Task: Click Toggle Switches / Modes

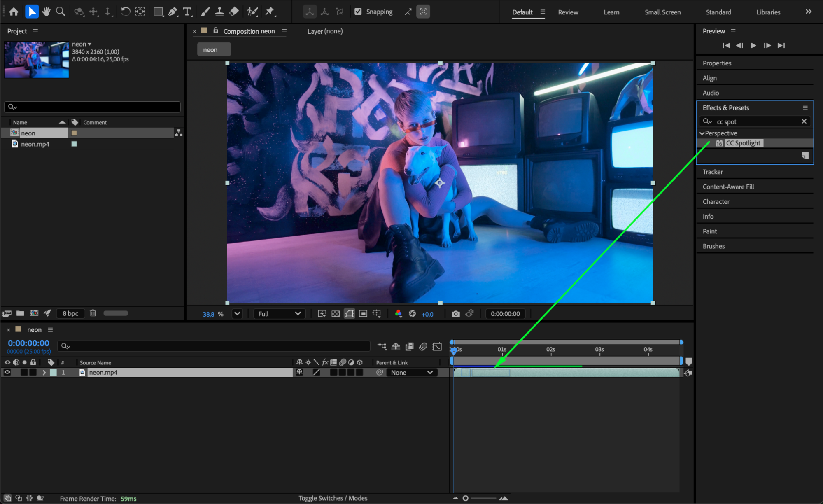Action: coord(333,498)
